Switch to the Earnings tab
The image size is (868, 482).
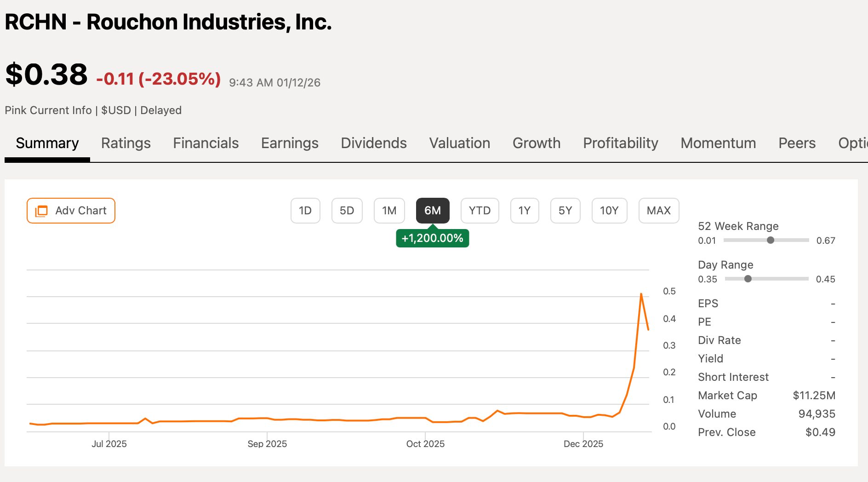pyautogui.click(x=289, y=143)
